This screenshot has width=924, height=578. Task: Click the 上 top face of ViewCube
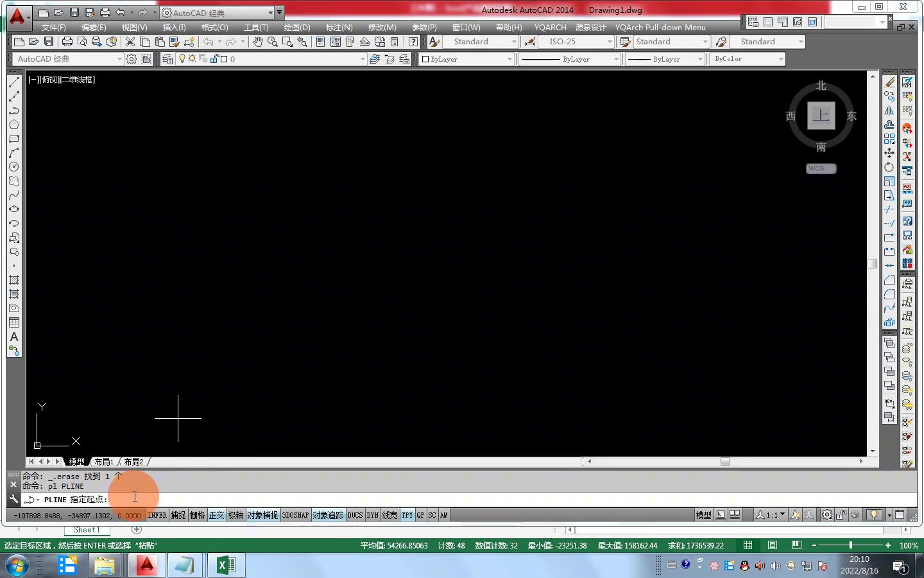coord(821,116)
